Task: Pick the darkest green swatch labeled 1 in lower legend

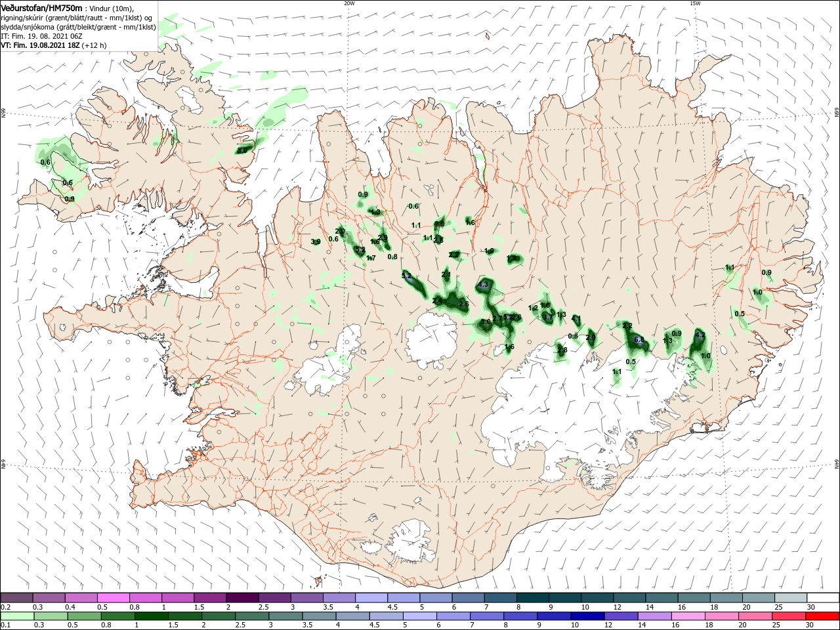Action: [151, 616]
